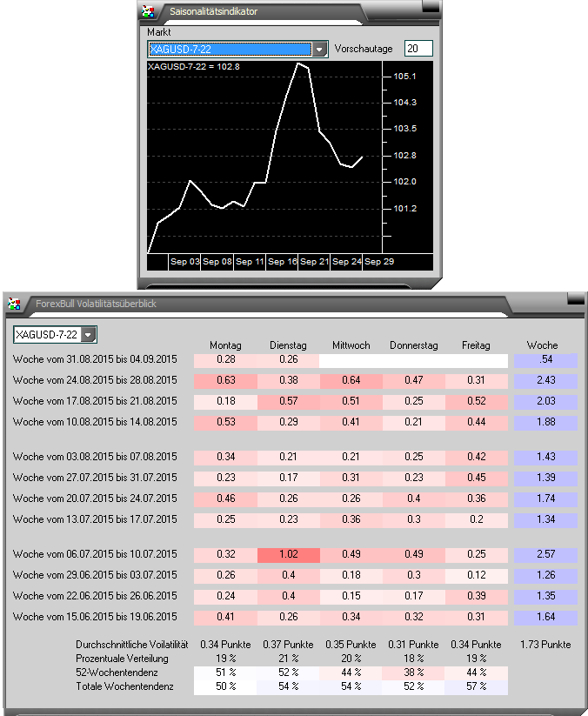This screenshot has height=716, width=588.
Task: Click the 38 % Donnerstag 52-Wochentendenz value
Action: (x=412, y=673)
